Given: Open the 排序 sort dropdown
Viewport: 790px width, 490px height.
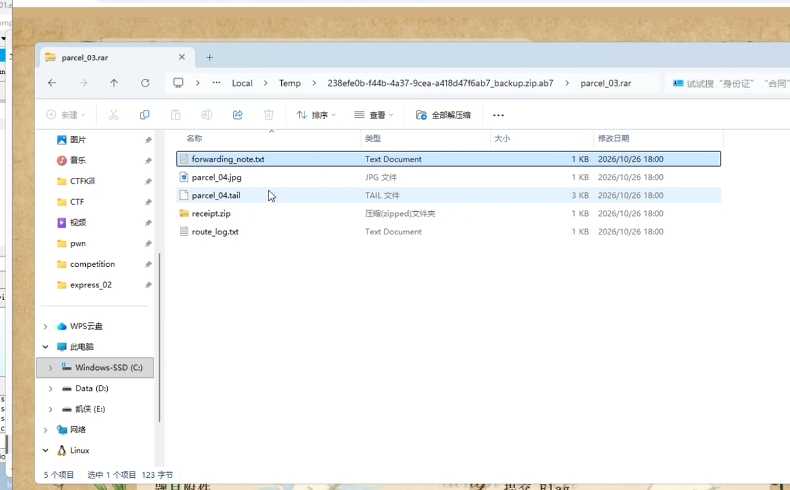Looking at the screenshot, I should pos(316,115).
